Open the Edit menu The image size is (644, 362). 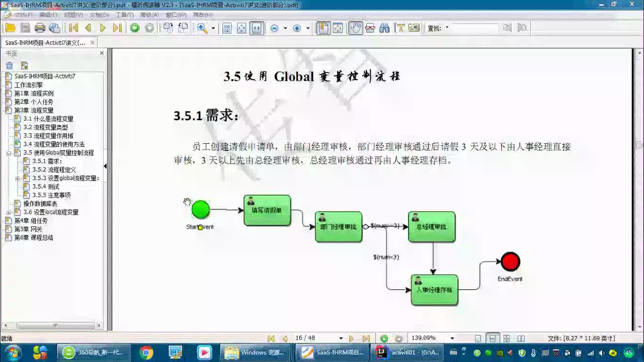point(48,15)
